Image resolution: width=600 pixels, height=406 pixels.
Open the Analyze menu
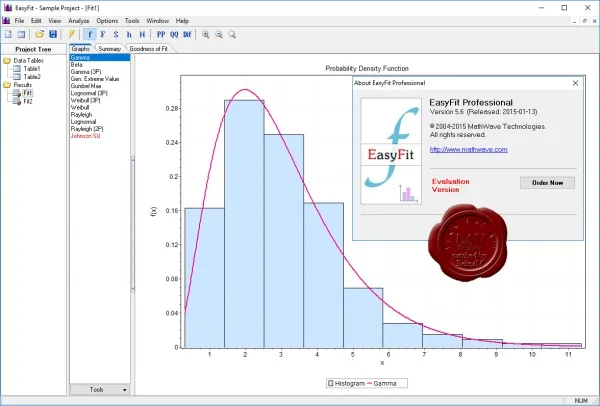point(78,21)
